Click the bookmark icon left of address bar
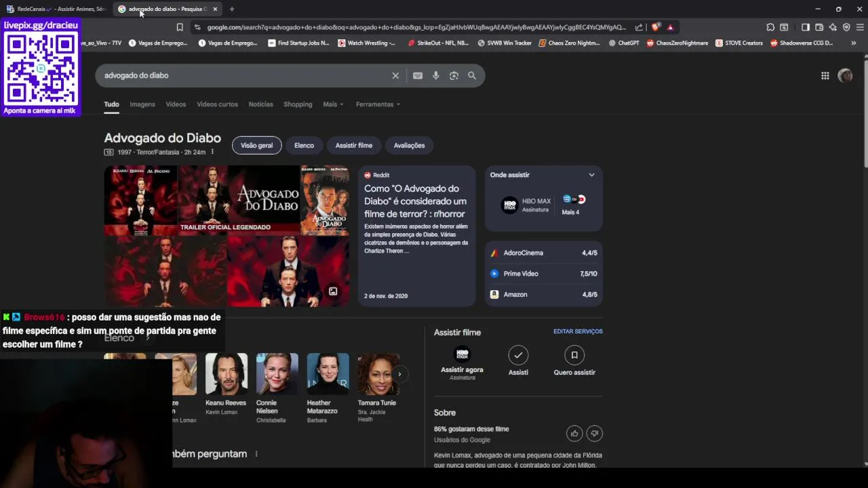868x488 pixels. tap(180, 27)
